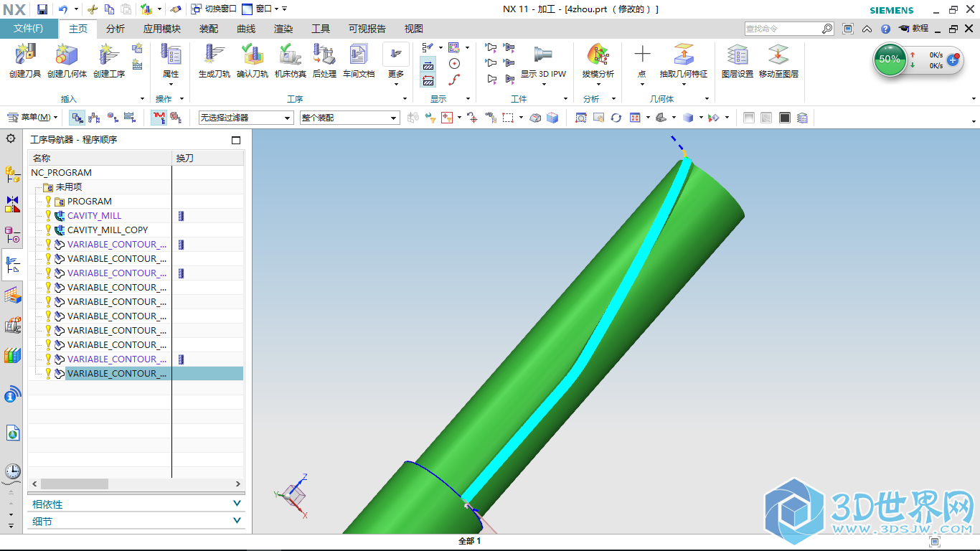The width and height of the screenshot is (980, 551).
Task: Select the NC_PROGRAM root node
Action: [x=61, y=173]
